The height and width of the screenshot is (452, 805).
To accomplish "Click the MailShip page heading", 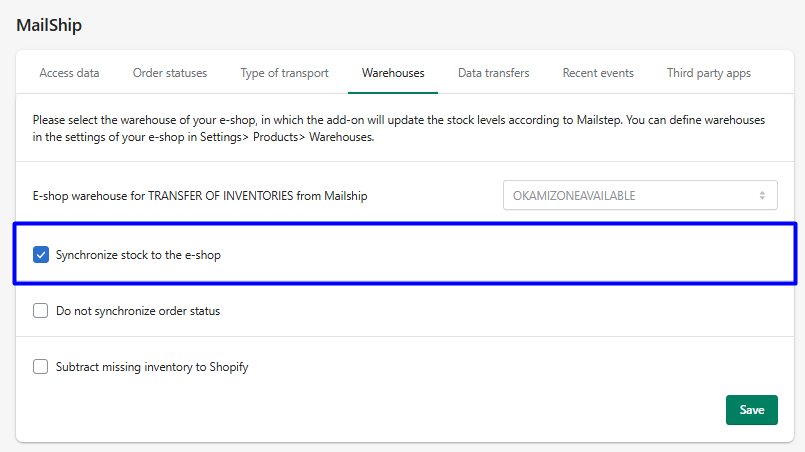I will pyautogui.click(x=49, y=25).
